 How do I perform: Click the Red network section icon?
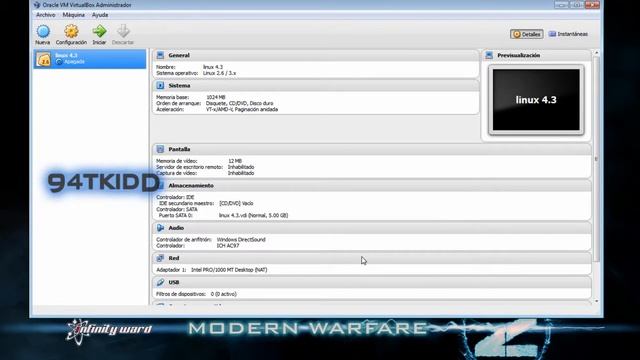[x=160, y=258]
